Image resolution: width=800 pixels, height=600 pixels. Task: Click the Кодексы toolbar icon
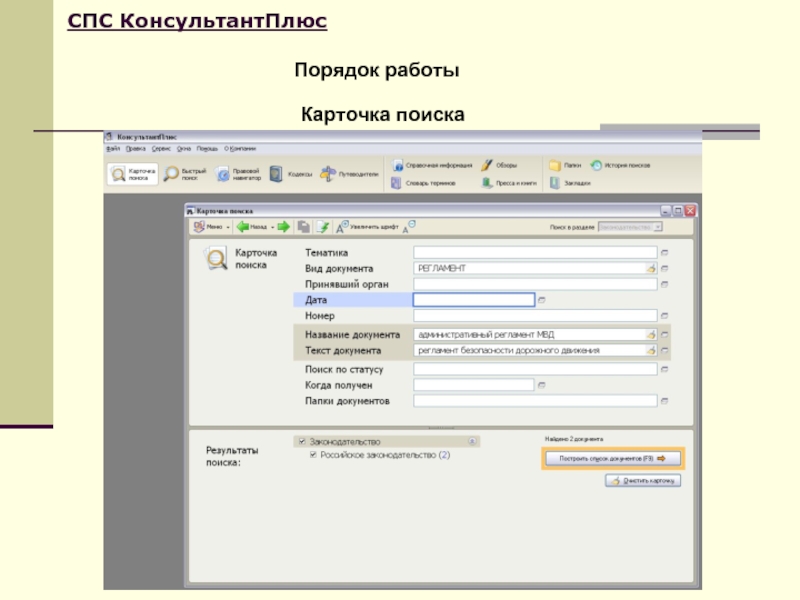point(290,174)
